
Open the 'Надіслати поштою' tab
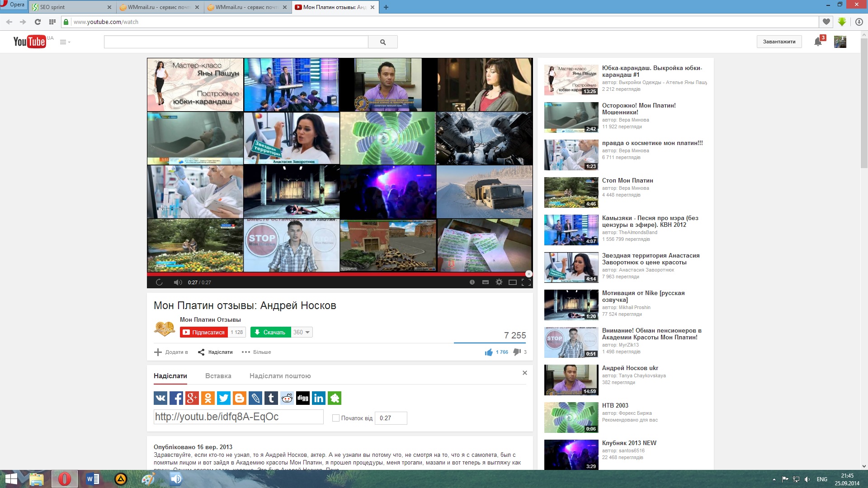coord(280,376)
